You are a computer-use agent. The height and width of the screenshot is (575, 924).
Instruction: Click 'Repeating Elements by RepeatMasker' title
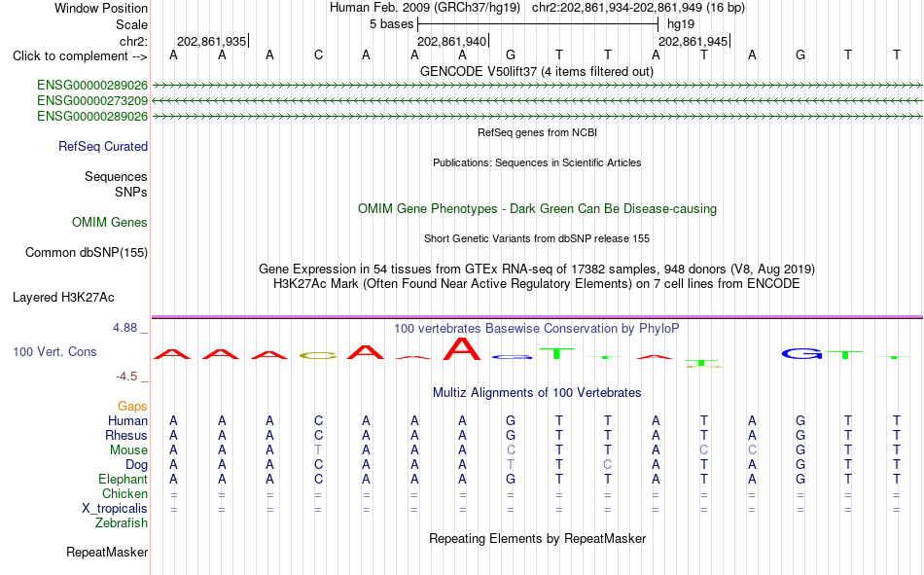pyautogui.click(x=538, y=538)
